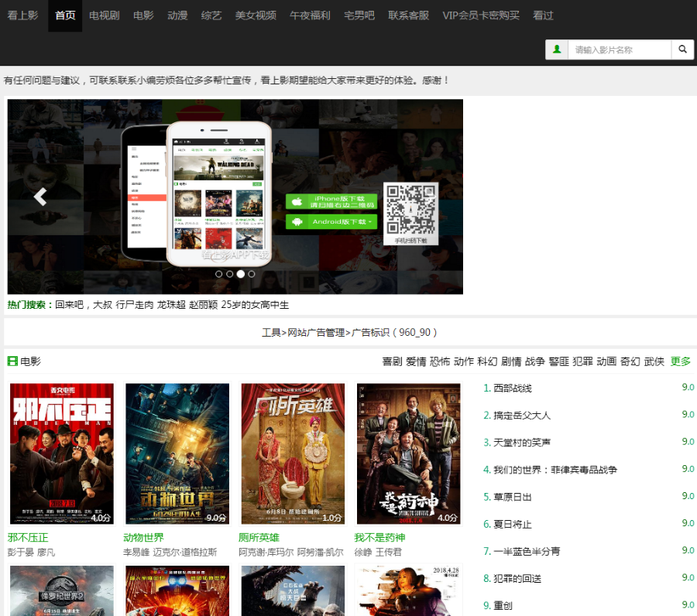This screenshot has height=616, width=697.
Task: Filter movies by 战争 genre
Action: [x=534, y=361]
